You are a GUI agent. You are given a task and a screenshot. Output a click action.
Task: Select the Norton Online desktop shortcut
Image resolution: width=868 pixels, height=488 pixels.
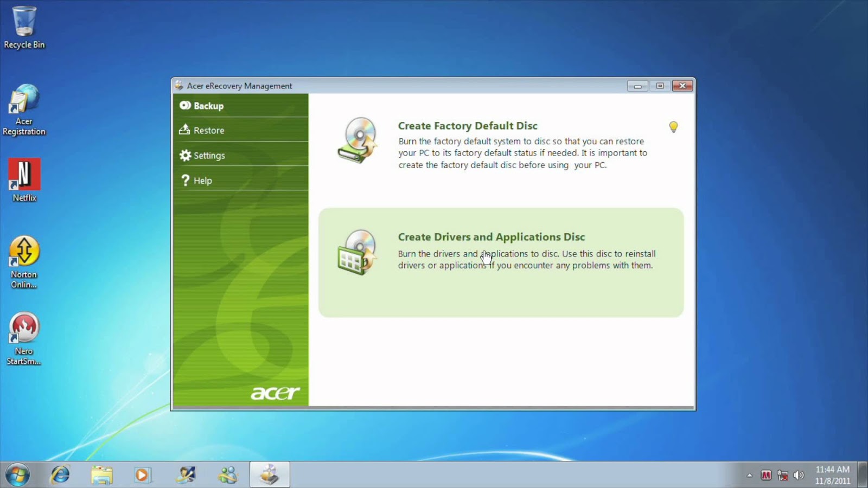pyautogui.click(x=24, y=262)
